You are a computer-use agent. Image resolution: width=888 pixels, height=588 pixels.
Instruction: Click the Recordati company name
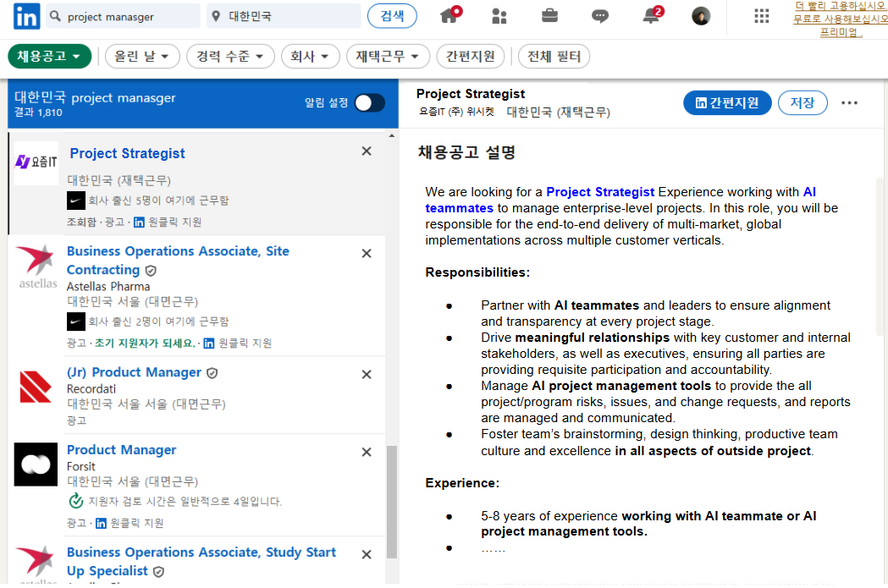pyautogui.click(x=91, y=389)
